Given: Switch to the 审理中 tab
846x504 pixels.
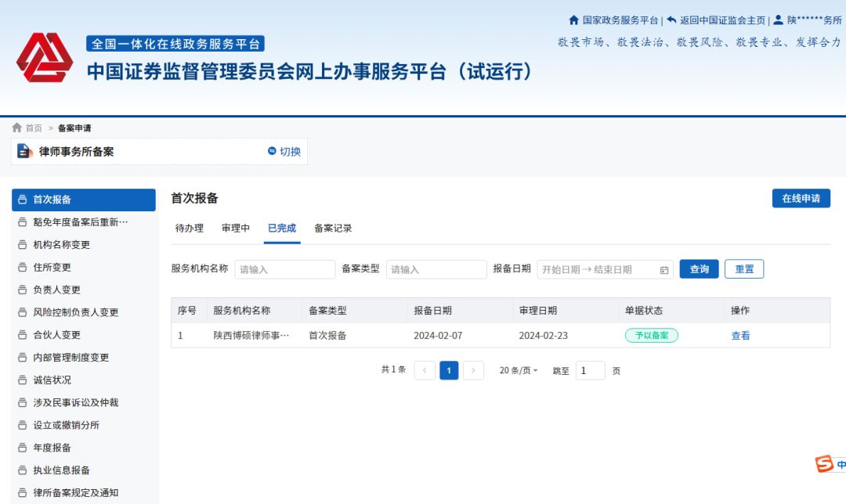Looking at the screenshot, I should point(236,229).
